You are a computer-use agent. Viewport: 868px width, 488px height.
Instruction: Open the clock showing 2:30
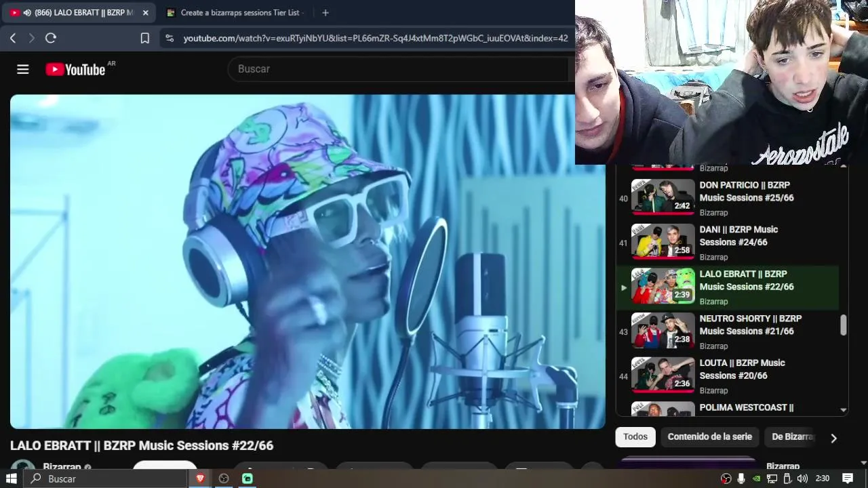(823, 479)
